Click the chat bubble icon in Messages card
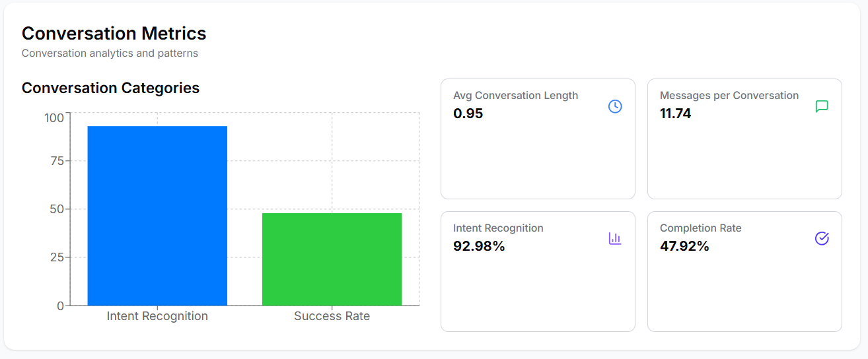 (x=822, y=106)
